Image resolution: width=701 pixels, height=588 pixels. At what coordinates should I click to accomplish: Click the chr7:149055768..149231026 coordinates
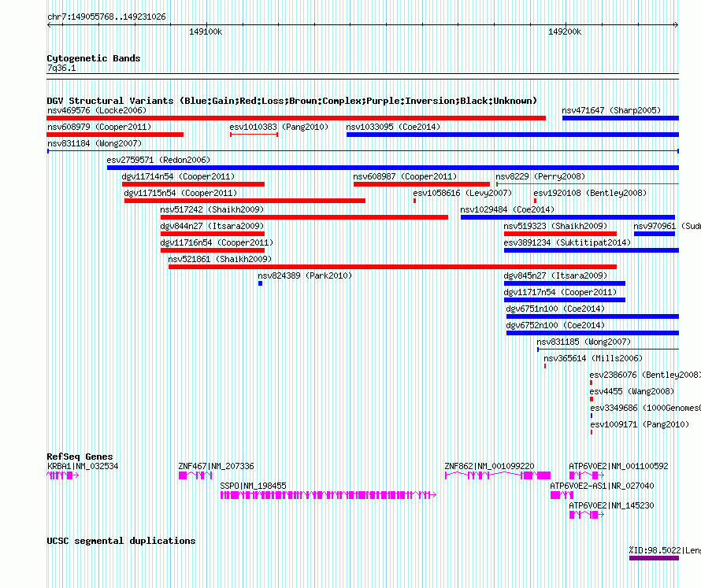[x=106, y=17]
